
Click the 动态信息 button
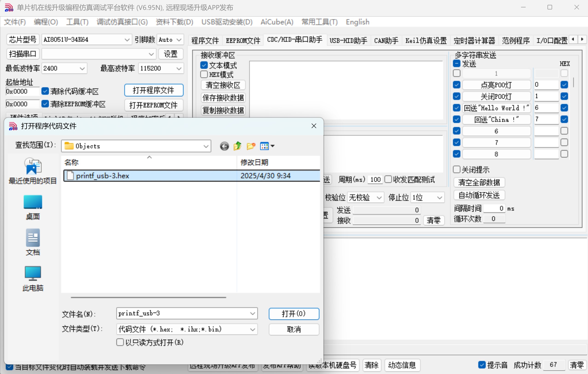click(x=402, y=365)
